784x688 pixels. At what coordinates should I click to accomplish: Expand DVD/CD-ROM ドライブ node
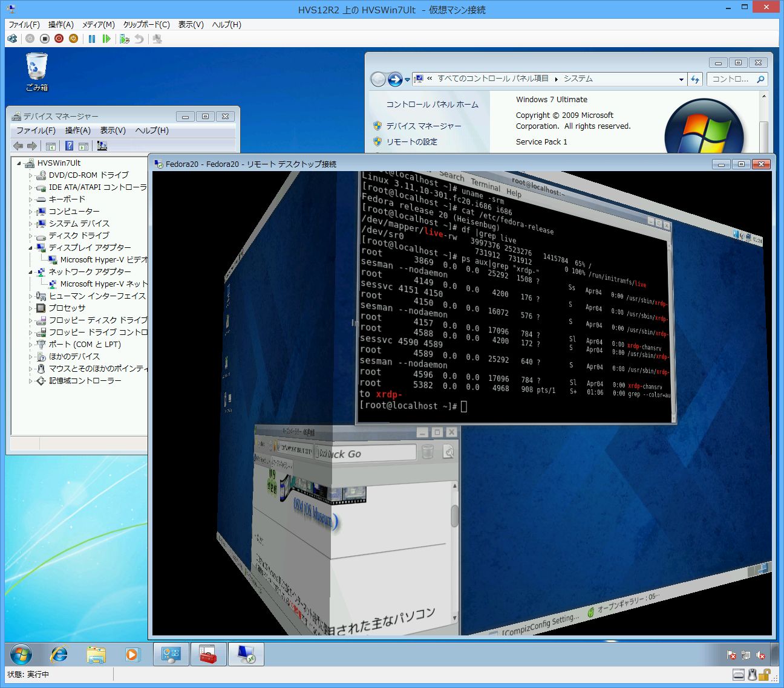point(30,175)
